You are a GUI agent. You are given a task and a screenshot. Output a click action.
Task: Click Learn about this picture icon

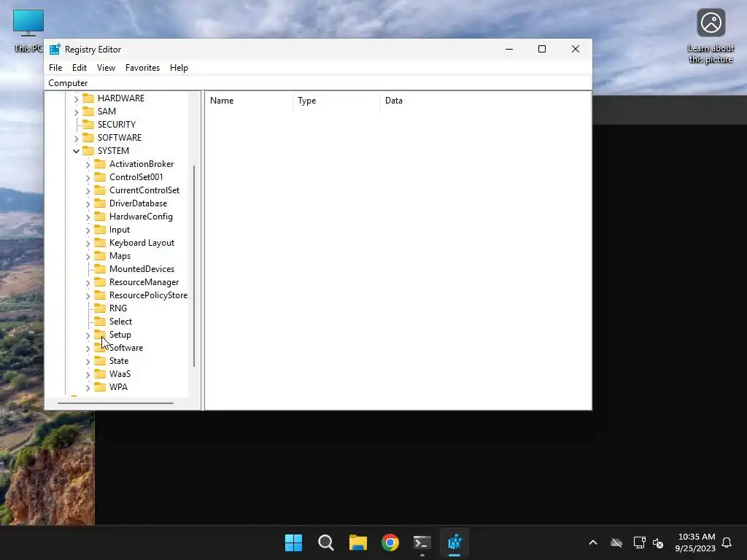point(711,36)
